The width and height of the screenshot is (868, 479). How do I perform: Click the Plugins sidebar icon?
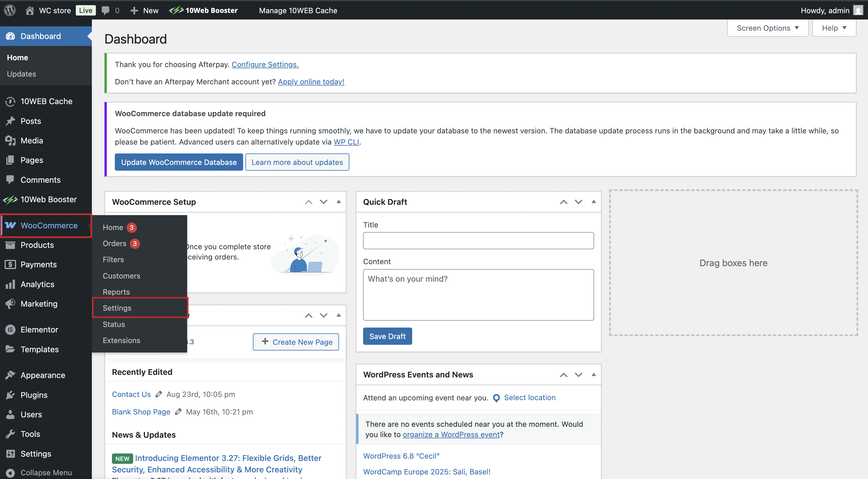pyautogui.click(x=10, y=395)
